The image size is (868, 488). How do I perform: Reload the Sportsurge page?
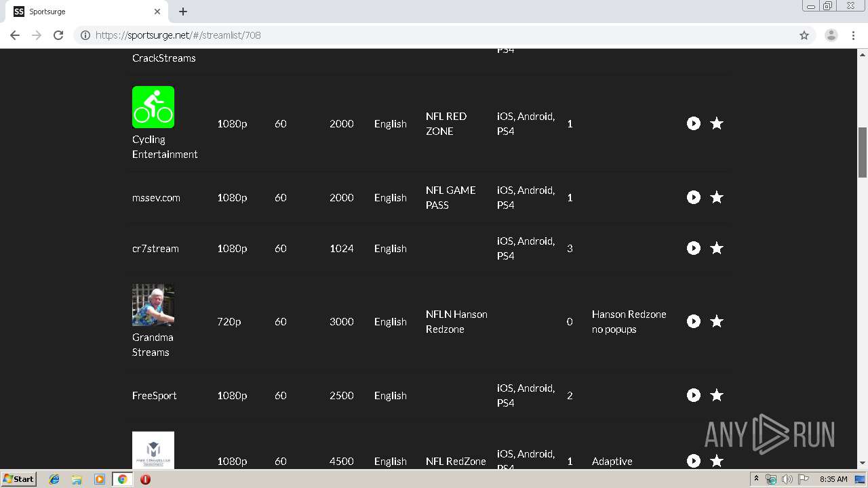click(58, 35)
